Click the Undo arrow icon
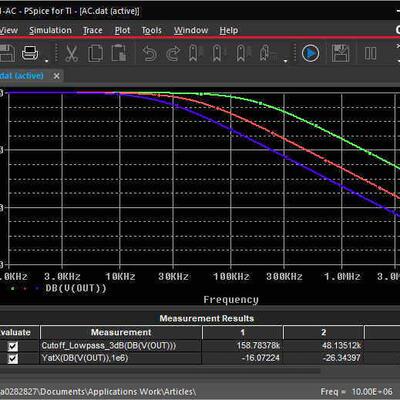Image resolution: width=400 pixels, height=400 pixels. pyautogui.click(x=149, y=54)
